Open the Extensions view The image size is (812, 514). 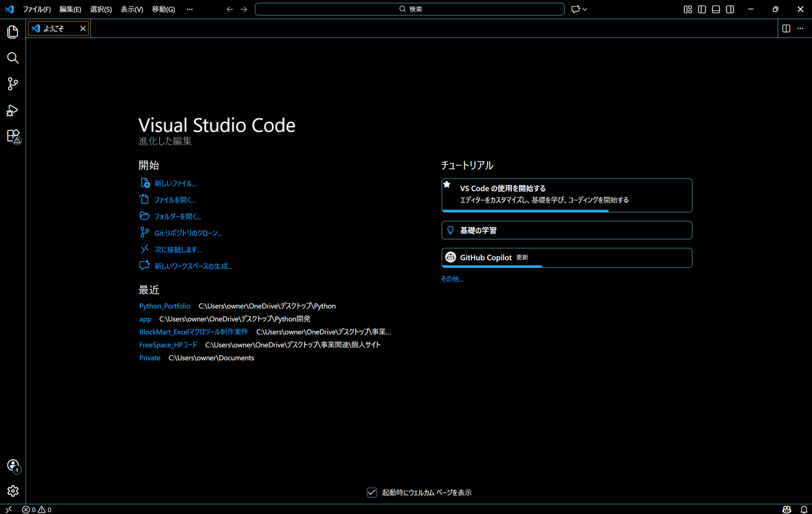12,136
